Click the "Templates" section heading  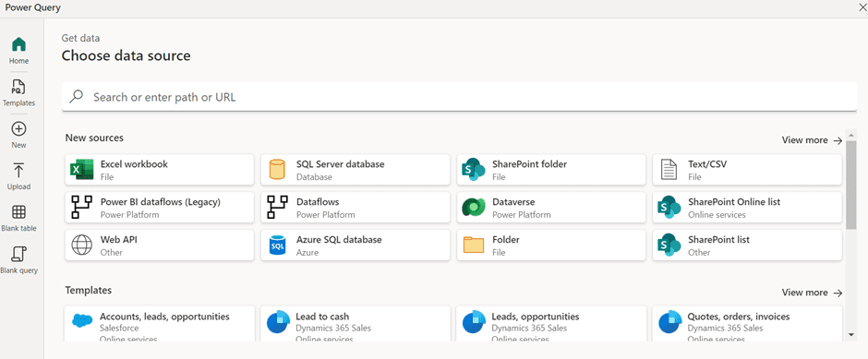tap(89, 290)
